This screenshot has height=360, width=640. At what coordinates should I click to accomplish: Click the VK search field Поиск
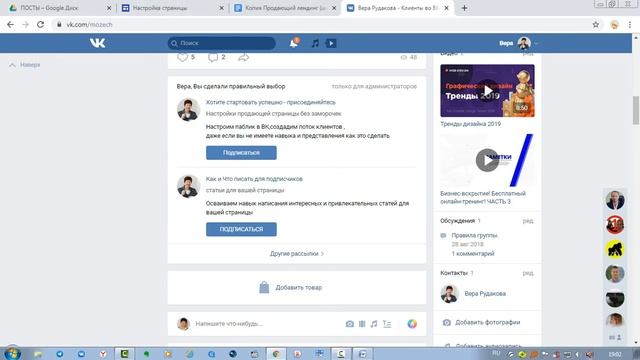click(x=222, y=43)
